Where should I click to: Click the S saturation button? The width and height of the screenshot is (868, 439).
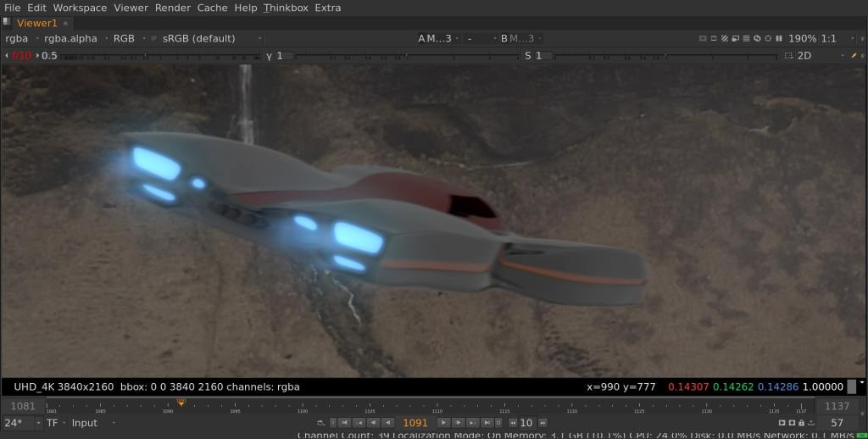527,55
